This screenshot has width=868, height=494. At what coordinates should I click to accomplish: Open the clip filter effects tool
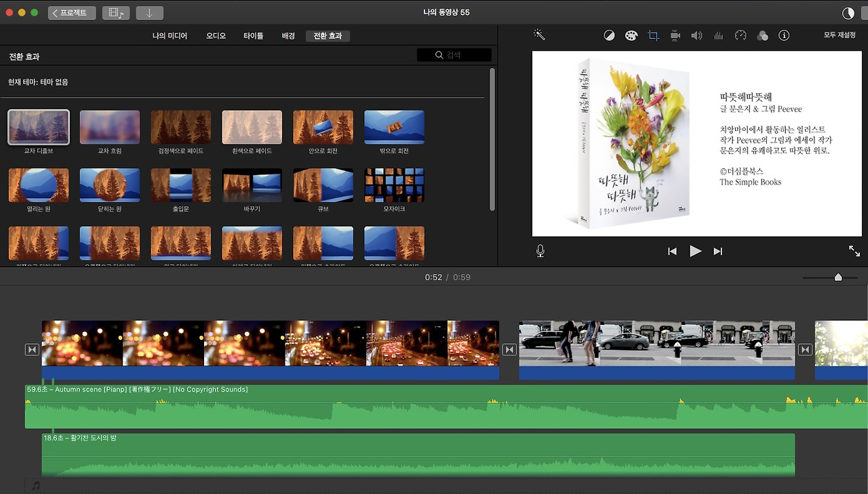point(762,35)
